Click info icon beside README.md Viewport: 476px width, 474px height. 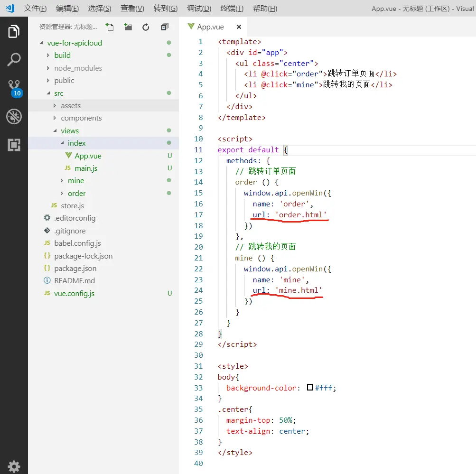(47, 280)
